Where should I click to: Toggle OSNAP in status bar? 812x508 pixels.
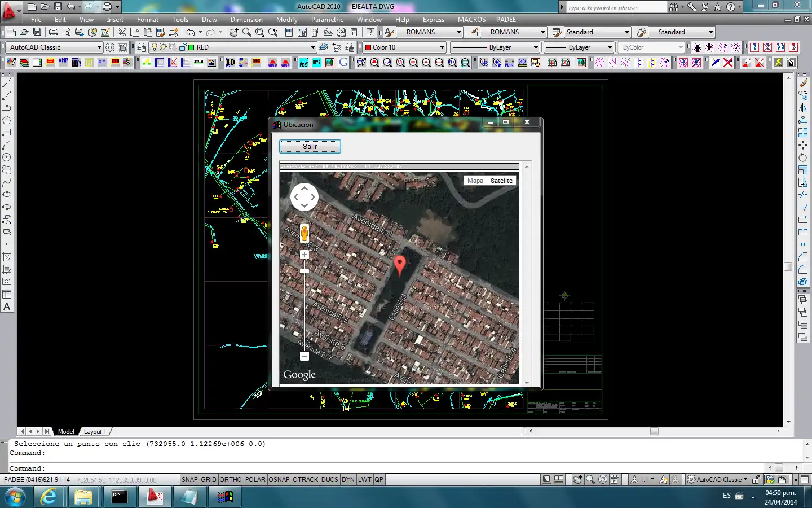click(279, 480)
